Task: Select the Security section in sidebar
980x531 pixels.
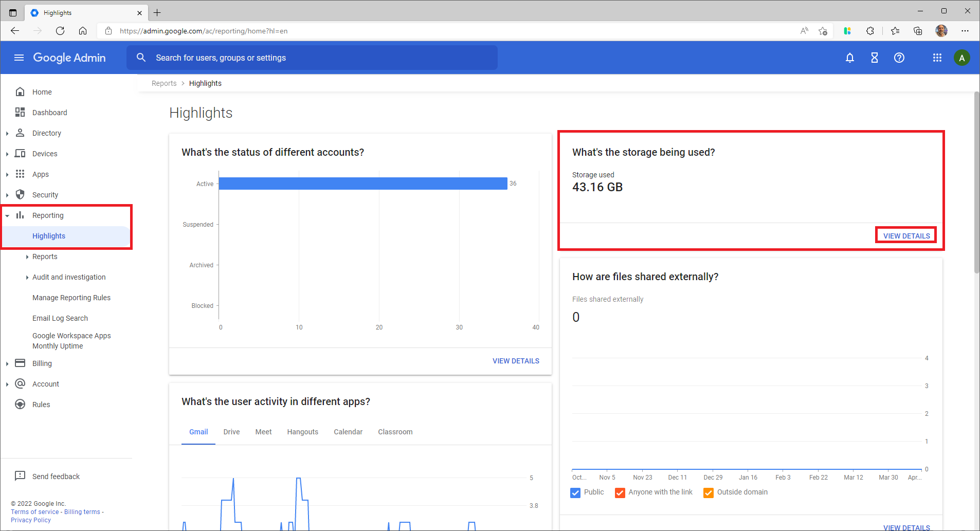Action: click(45, 194)
